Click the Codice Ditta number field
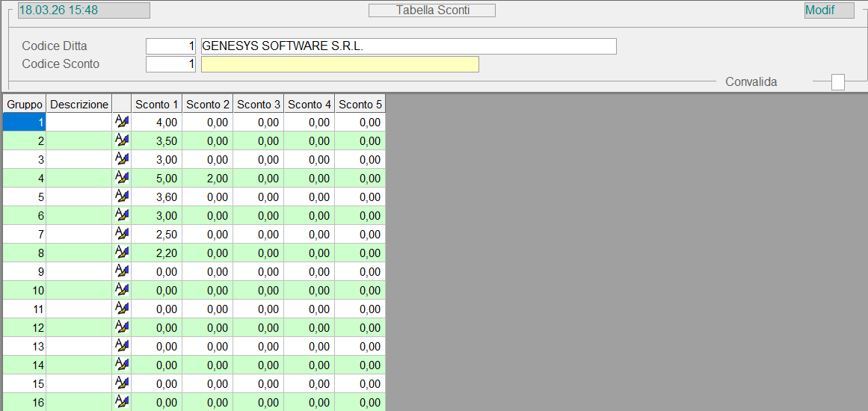868x411 pixels. point(171,46)
